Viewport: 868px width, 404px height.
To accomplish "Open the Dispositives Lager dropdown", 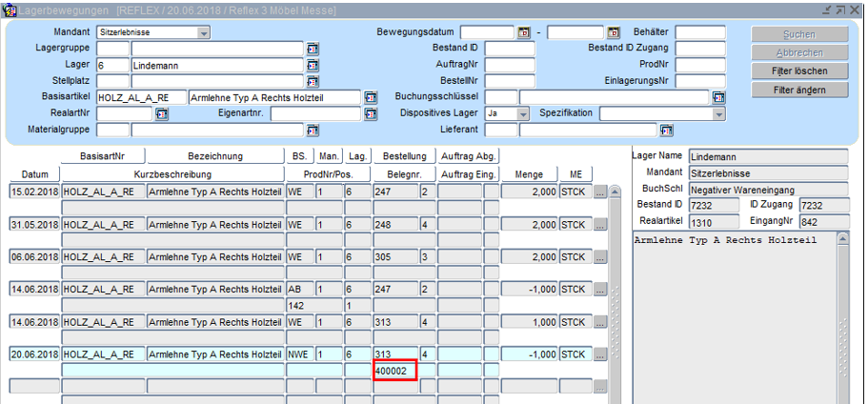I will coord(522,113).
